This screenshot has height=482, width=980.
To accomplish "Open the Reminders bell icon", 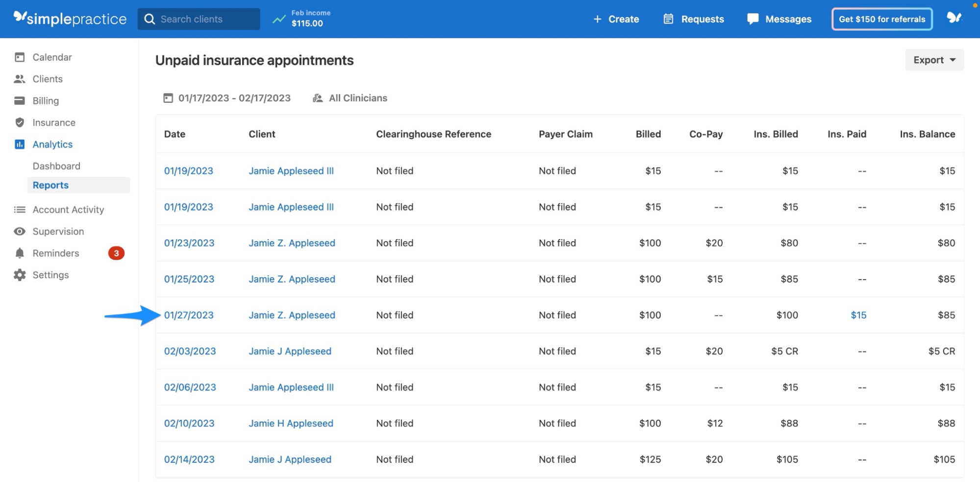I will tap(19, 253).
